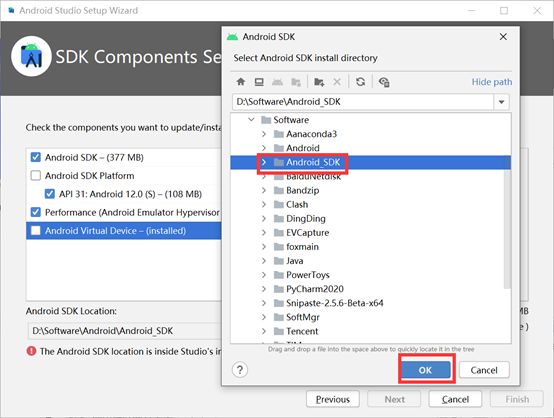Toggle show hidden files icon
Image resolution: width=554 pixels, height=418 pixels.
click(384, 82)
